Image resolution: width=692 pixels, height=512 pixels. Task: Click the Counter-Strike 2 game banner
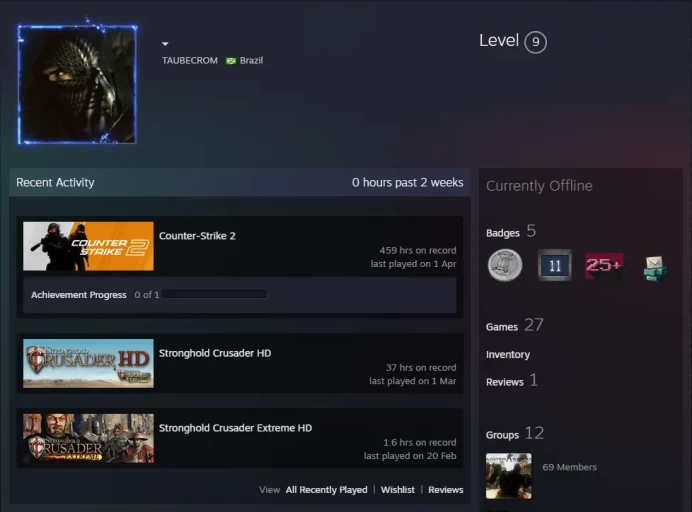point(88,246)
